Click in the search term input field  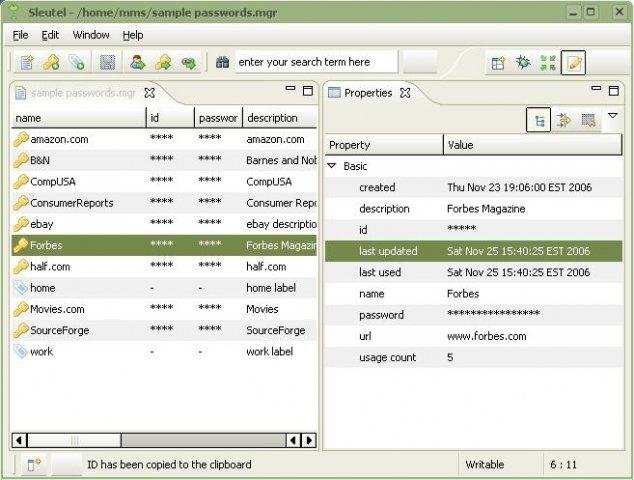click(316, 62)
